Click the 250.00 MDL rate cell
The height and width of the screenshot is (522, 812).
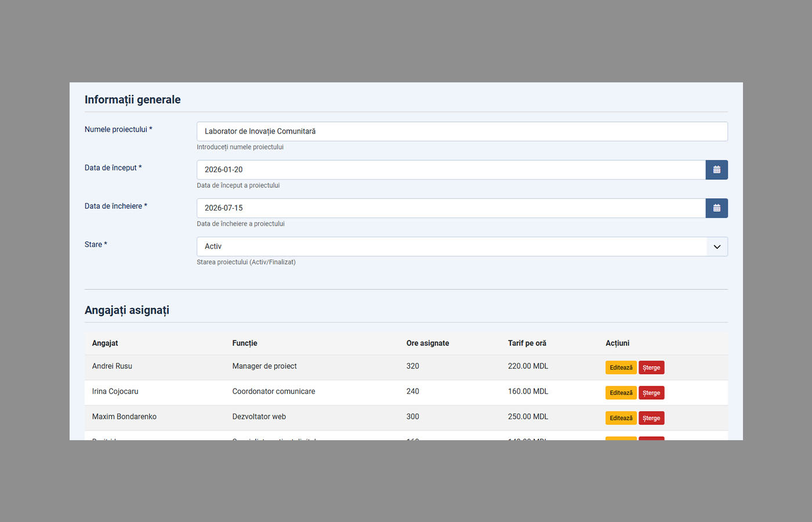click(528, 417)
